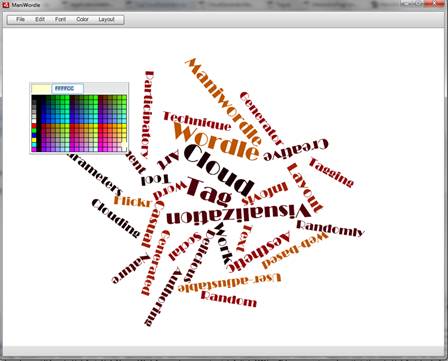This screenshot has height=361, width=448.
Task: Open the Layout menu in the menu bar
Action: point(107,19)
